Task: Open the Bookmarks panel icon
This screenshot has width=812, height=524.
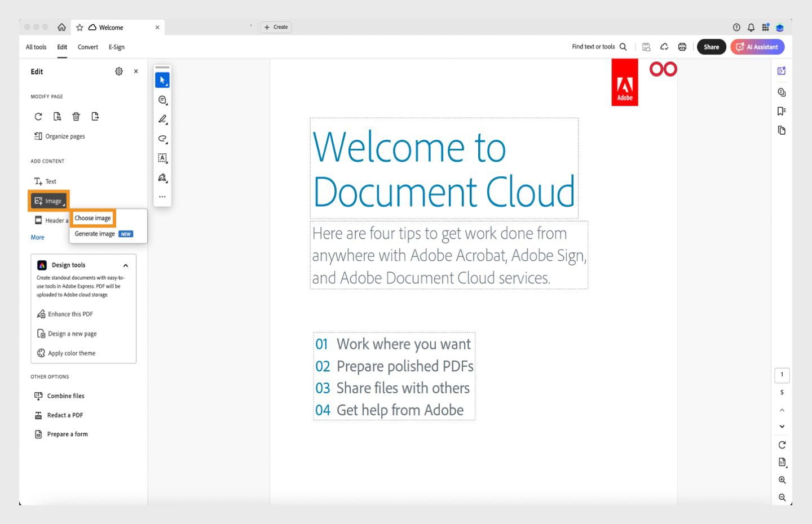Action: pos(782,111)
